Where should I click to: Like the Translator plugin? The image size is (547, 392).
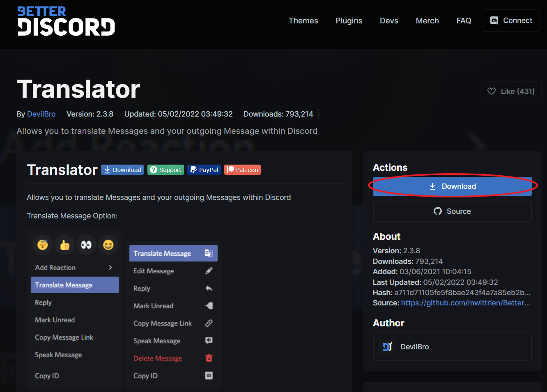click(x=511, y=91)
